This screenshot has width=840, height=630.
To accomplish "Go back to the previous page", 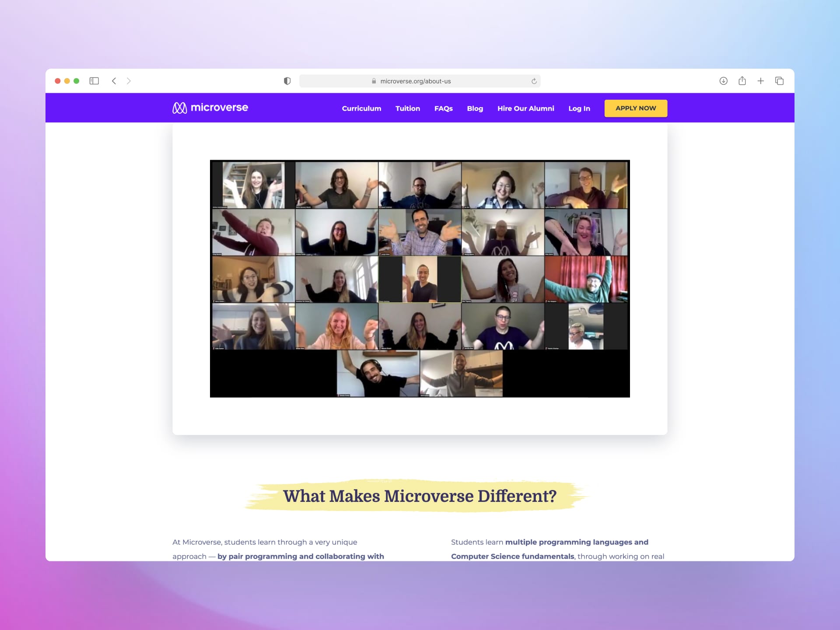I will click(x=114, y=81).
